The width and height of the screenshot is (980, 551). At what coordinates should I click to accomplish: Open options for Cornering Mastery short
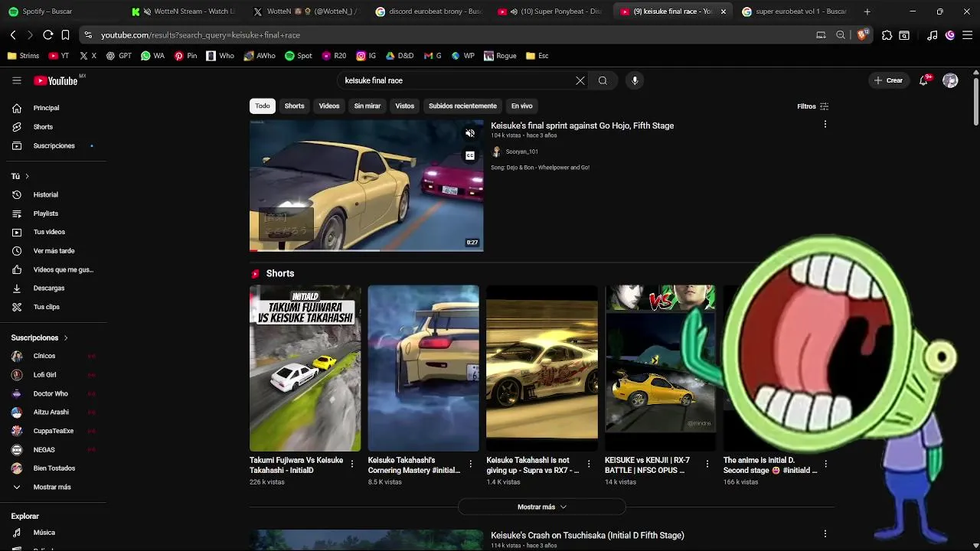click(471, 464)
